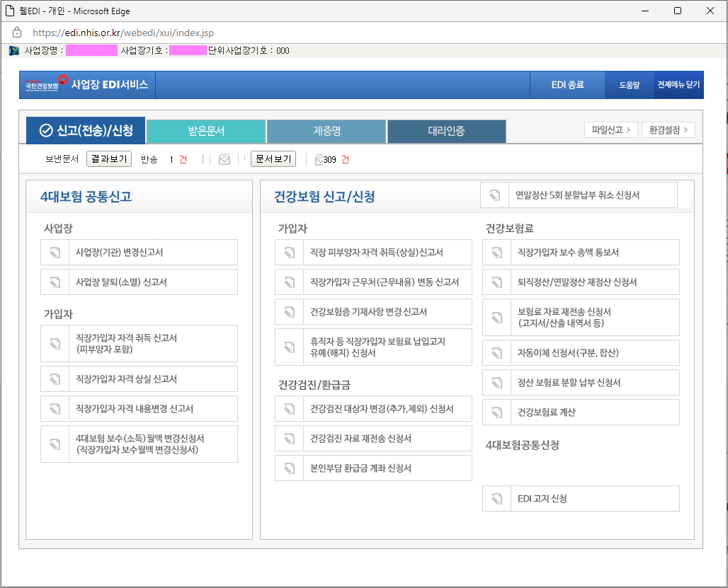The height and width of the screenshot is (588, 728).
Task: Click the EDI 종료 button
Action: click(x=567, y=85)
